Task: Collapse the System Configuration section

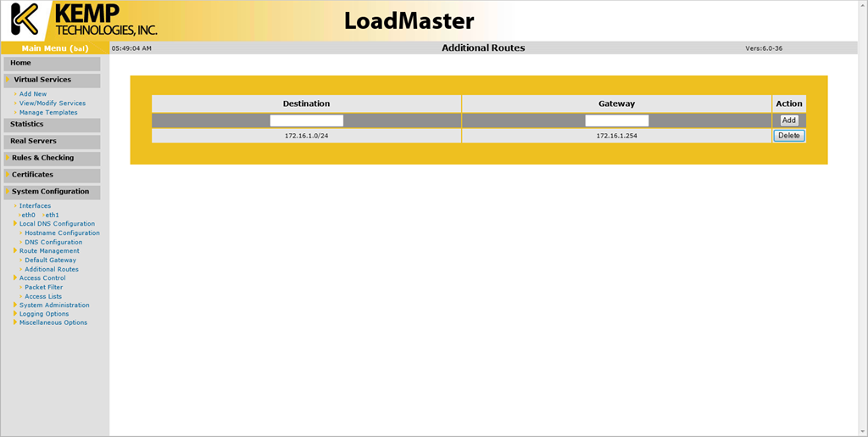Action: 52,192
